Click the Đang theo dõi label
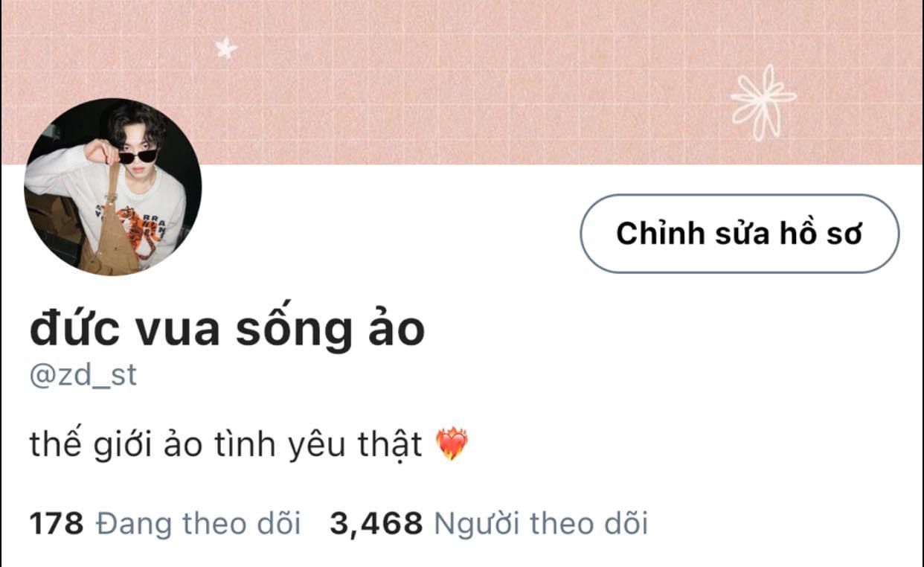The height and width of the screenshot is (567, 924). (199, 524)
